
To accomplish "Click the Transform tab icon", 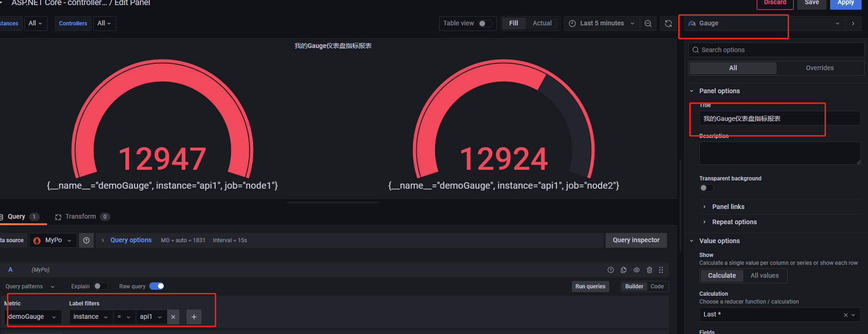I will pyautogui.click(x=58, y=217).
